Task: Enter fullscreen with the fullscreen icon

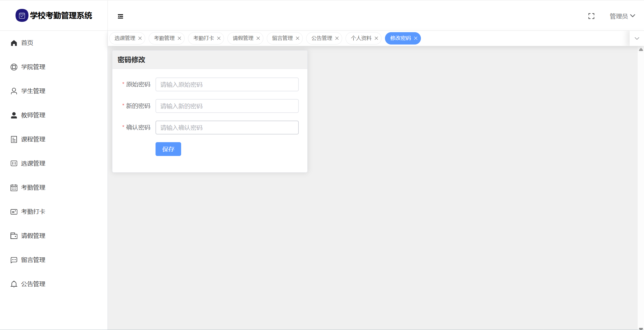Action: click(591, 16)
